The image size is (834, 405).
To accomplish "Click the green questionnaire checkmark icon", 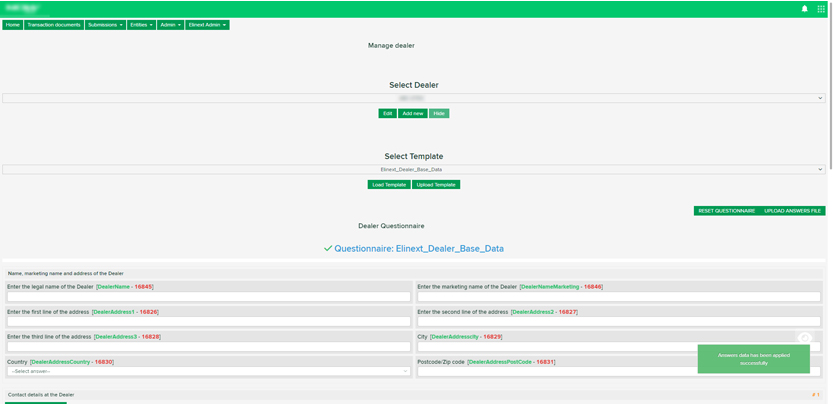I will pyautogui.click(x=327, y=248).
